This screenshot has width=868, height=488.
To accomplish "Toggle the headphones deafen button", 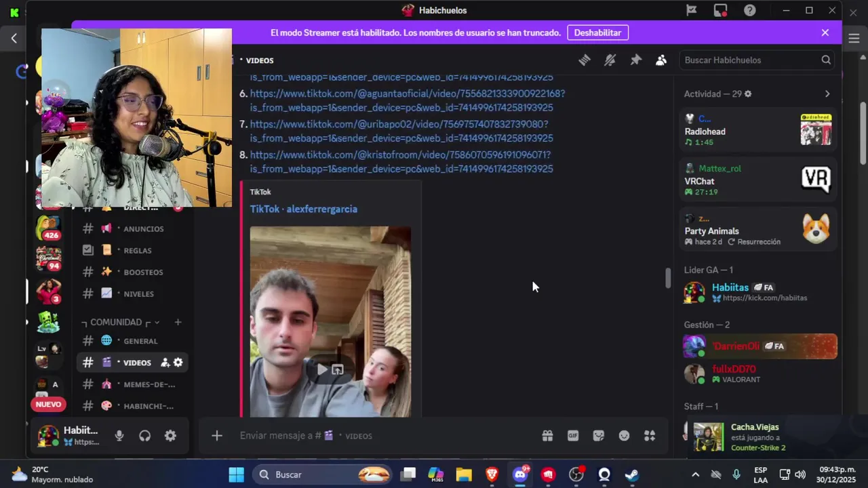I will pos(144,436).
